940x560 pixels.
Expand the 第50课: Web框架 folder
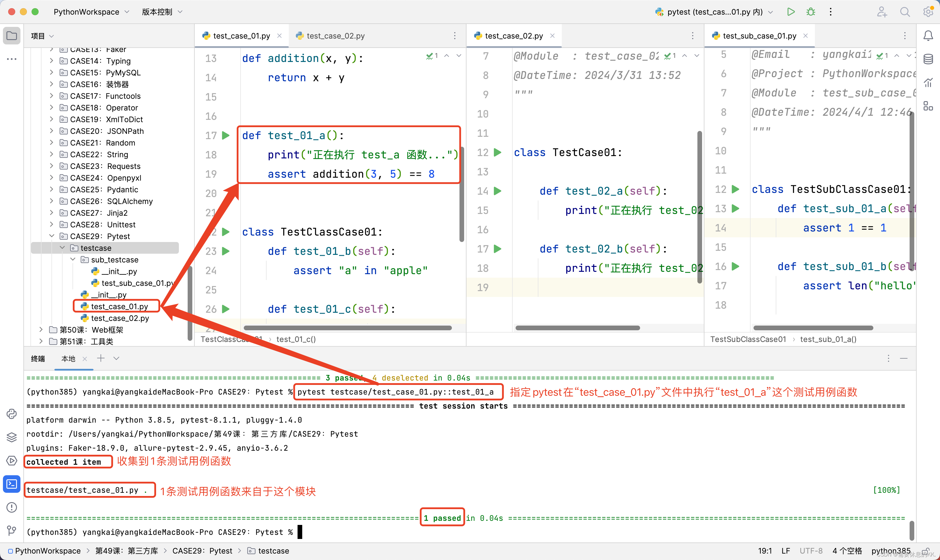41,329
